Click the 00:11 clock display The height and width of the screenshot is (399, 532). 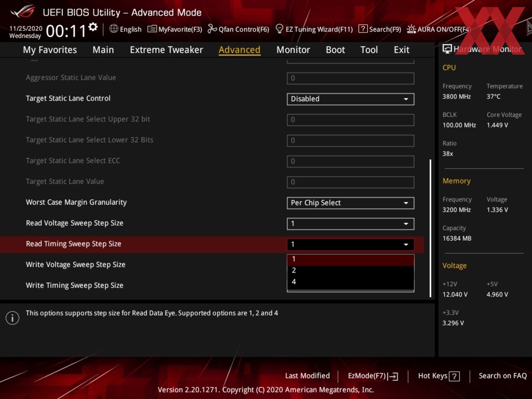point(66,31)
